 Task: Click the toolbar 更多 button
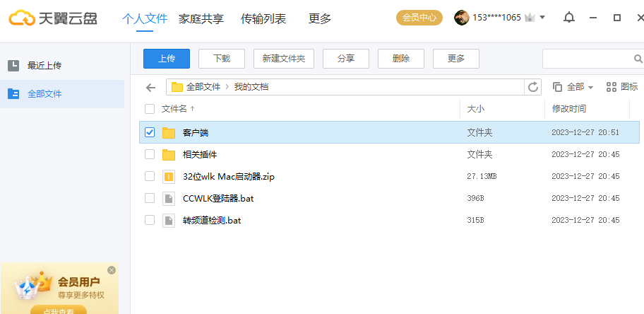click(456, 59)
